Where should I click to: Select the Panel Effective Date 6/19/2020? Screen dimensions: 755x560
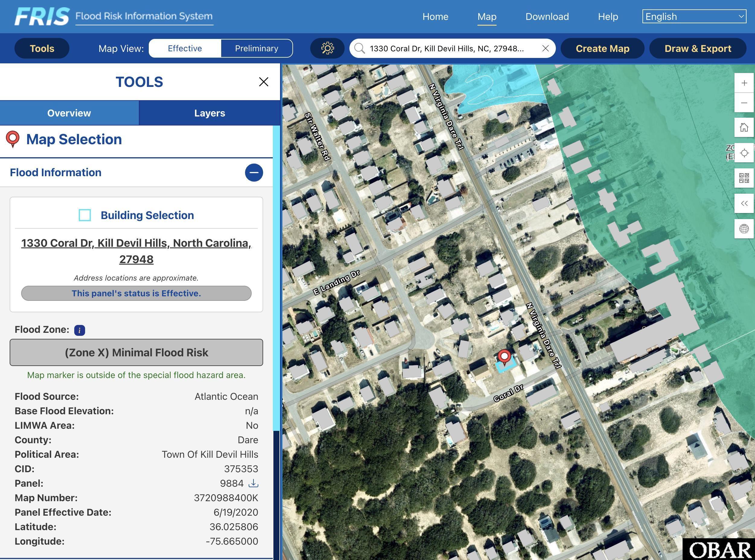(x=236, y=512)
